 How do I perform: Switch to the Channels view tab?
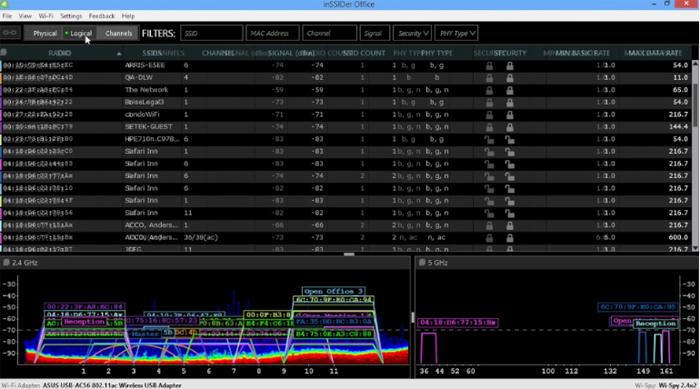(x=118, y=33)
